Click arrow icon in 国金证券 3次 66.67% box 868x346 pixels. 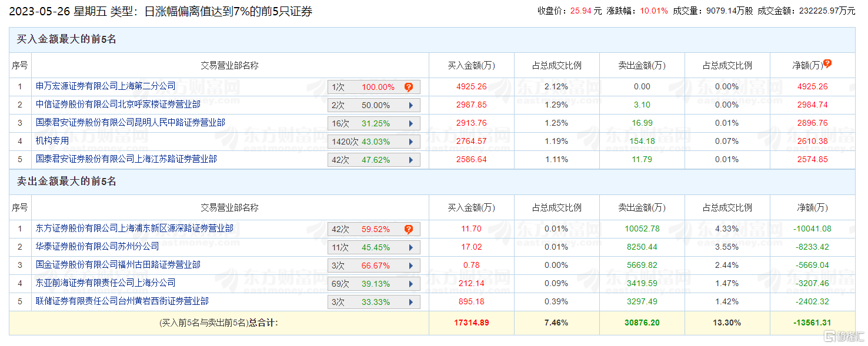(411, 266)
